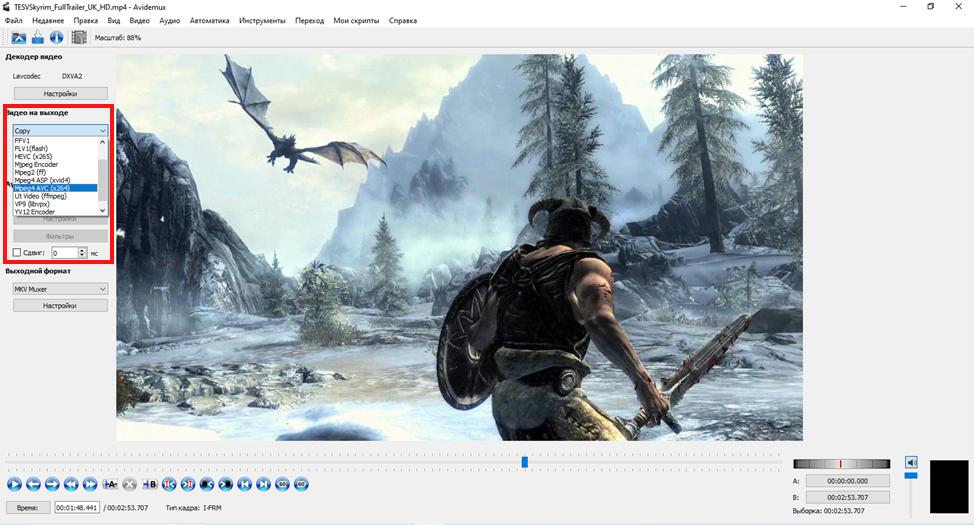Viewport: 974px width, 525px height.
Task: Open the Мои скрипты menu
Action: pyautogui.click(x=356, y=21)
